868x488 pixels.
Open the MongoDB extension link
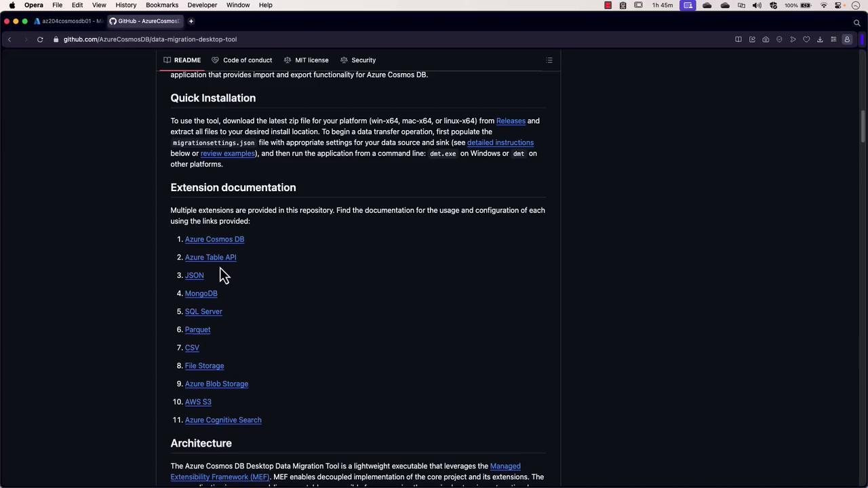point(201,293)
